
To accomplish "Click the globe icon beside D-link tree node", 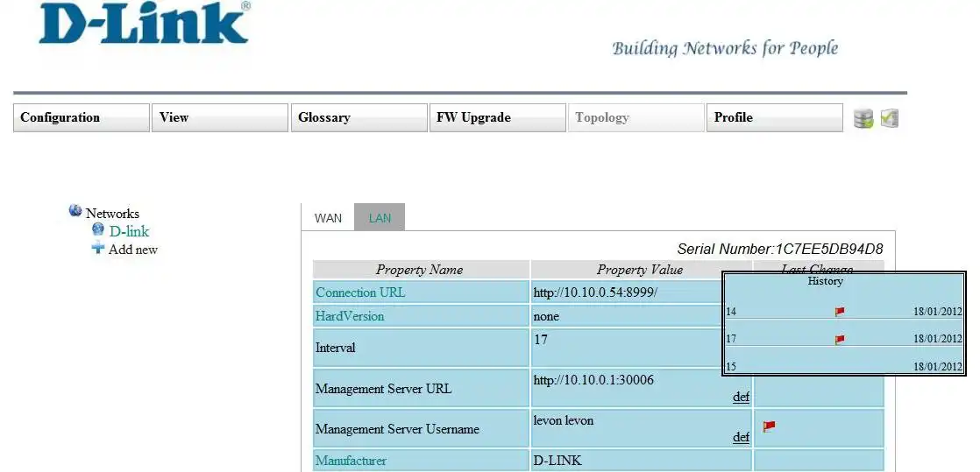I will coord(98,229).
